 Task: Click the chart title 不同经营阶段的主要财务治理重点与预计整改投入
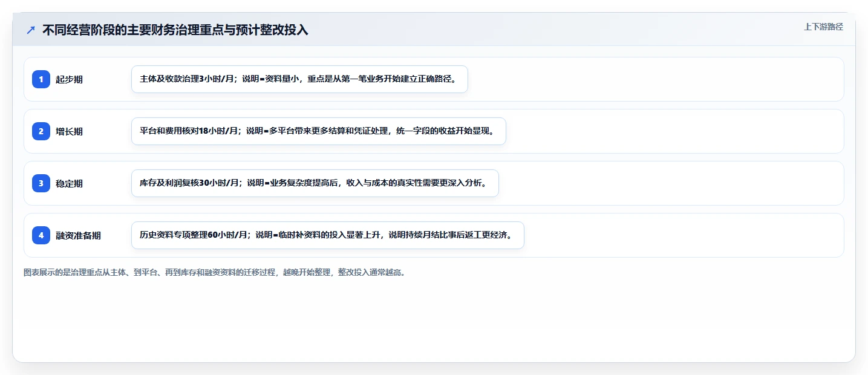[x=175, y=30]
